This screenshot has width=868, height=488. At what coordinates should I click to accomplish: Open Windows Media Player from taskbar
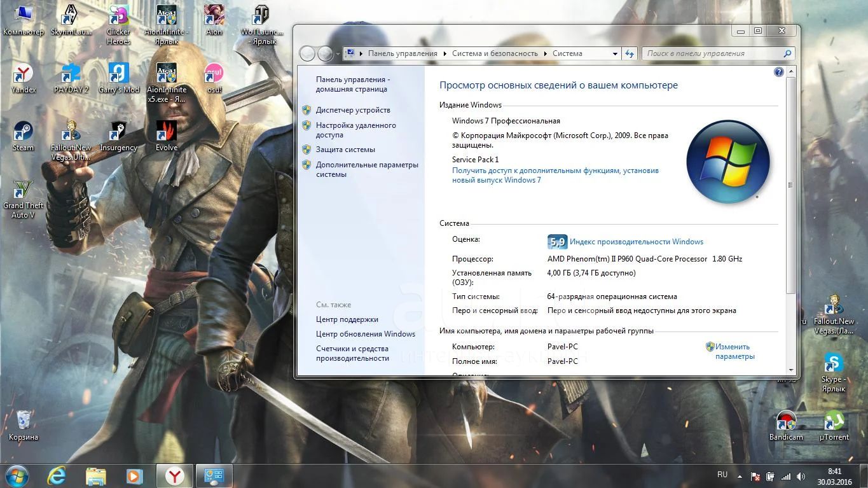click(134, 475)
